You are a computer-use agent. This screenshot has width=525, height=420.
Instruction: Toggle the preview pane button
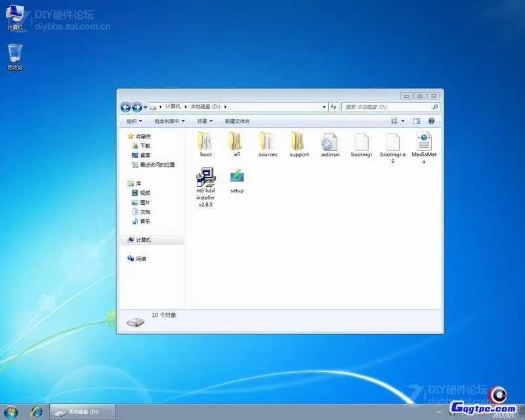pyautogui.click(x=417, y=121)
